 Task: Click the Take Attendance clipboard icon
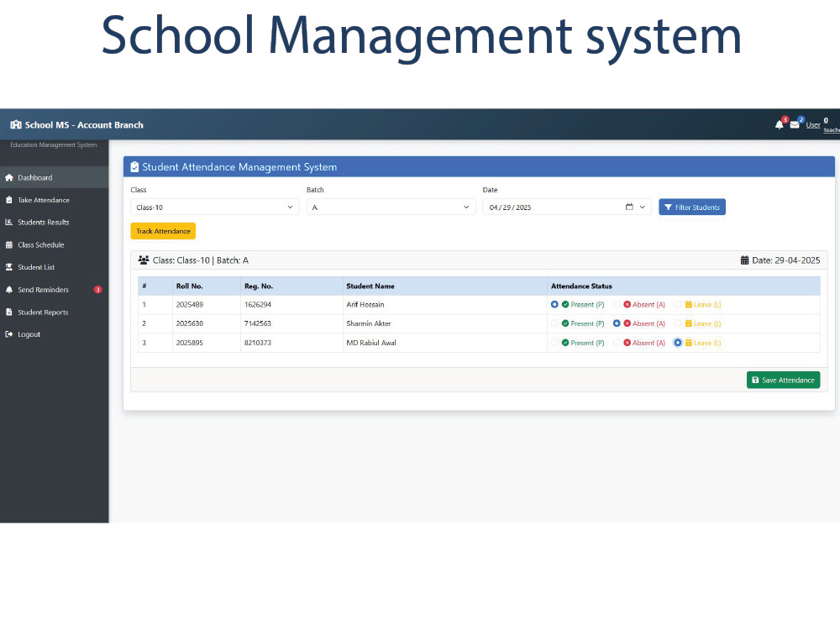click(x=9, y=200)
